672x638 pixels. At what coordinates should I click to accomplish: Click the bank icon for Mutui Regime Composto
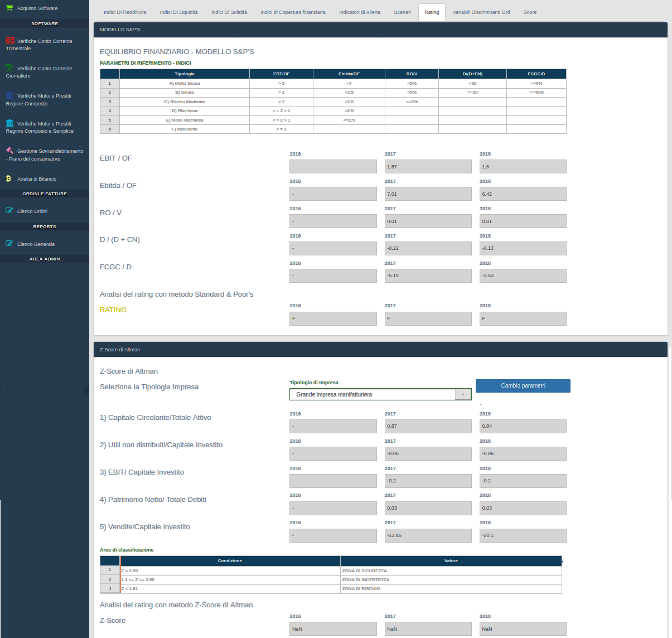pos(9,95)
